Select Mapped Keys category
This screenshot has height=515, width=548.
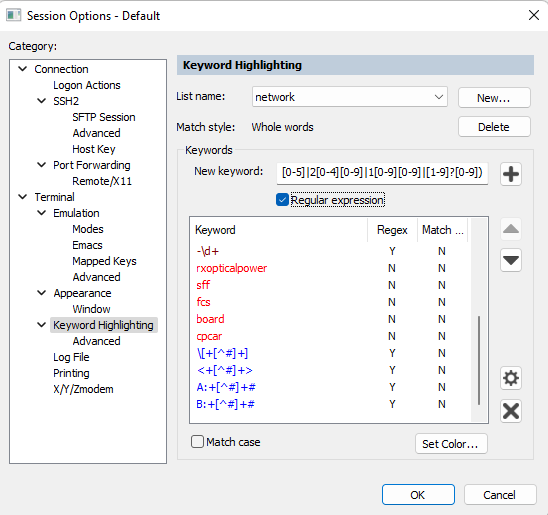coord(104,261)
